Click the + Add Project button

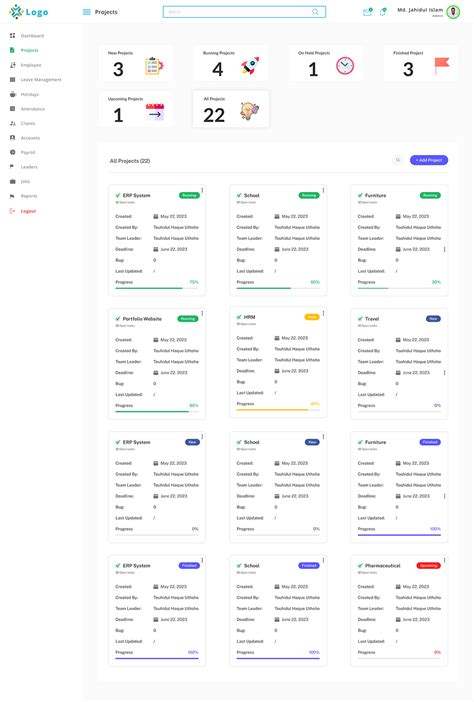pyautogui.click(x=429, y=160)
